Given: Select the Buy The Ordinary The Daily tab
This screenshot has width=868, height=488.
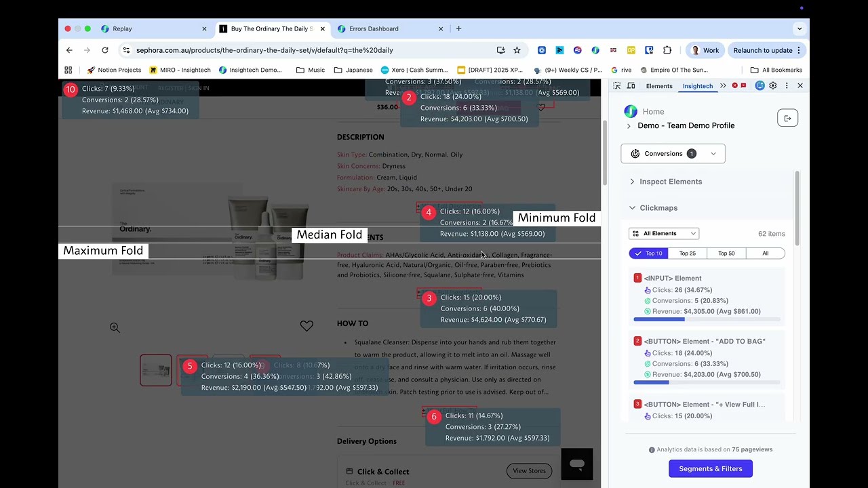Looking at the screenshot, I should [272, 28].
